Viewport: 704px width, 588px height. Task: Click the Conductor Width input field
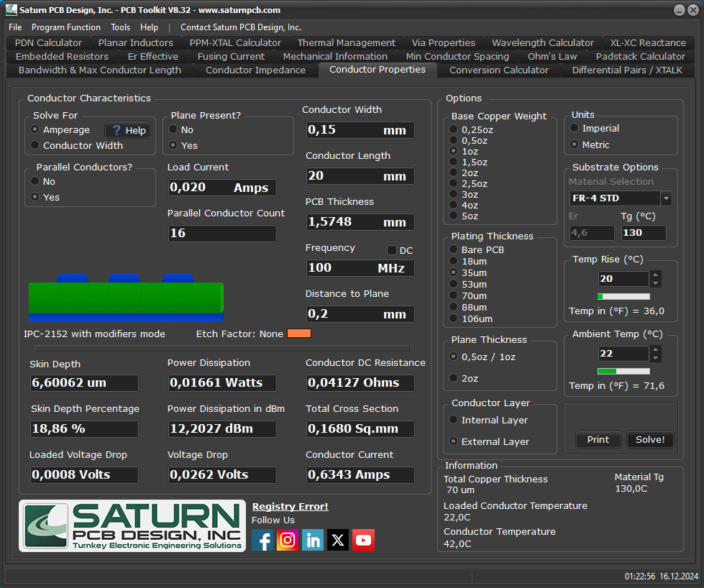tap(360, 130)
